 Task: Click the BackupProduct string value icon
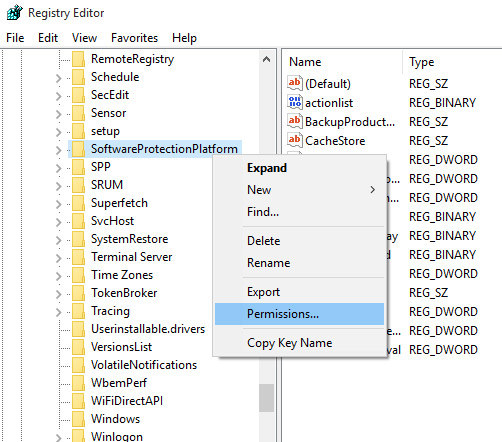(x=295, y=121)
